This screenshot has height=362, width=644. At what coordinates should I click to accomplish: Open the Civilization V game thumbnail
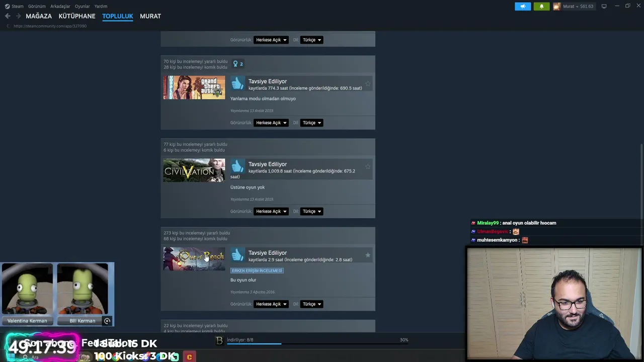tap(194, 170)
